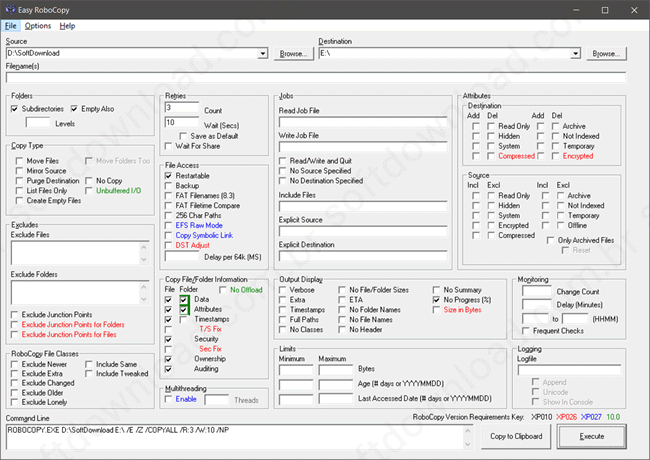The width and height of the screenshot is (650, 460).
Task: Click the retry Count field
Action: (x=182, y=108)
